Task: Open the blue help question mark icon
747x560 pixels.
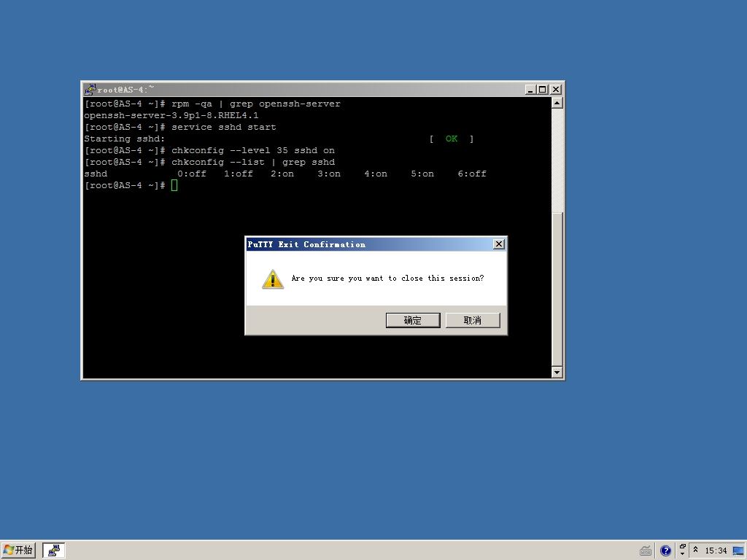Action: click(665, 551)
